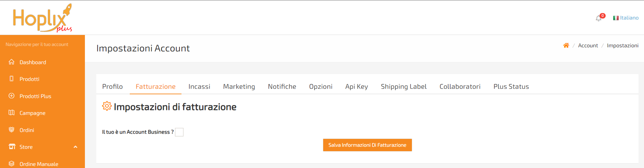Viewport: 644px width, 168px height.
Task: Click the Hoplix Plus logo
Action: pos(42,18)
